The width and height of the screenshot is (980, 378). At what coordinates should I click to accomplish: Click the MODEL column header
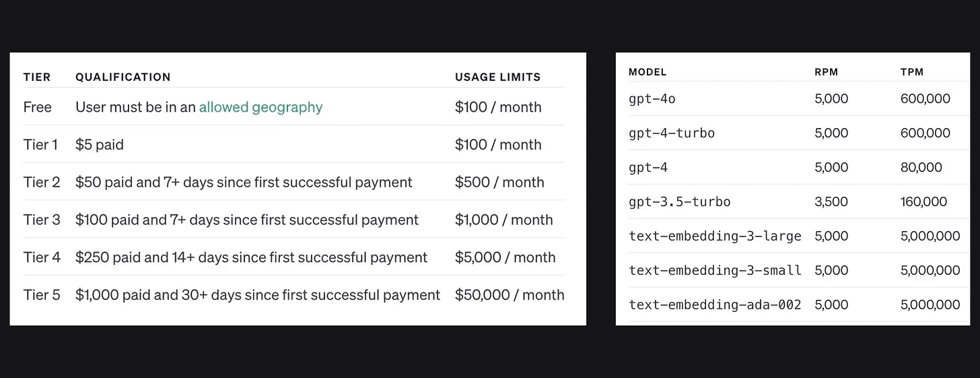pyautogui.click(x=647, y=72)
